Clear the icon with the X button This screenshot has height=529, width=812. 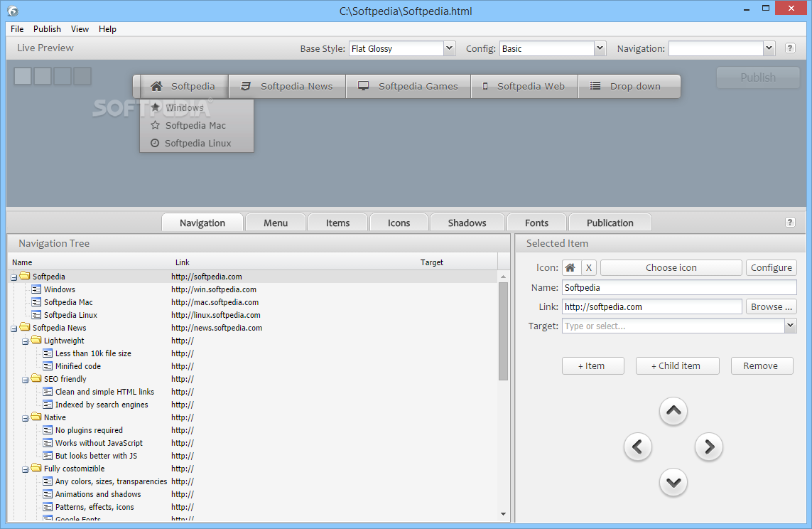click(x=589, y=268)
